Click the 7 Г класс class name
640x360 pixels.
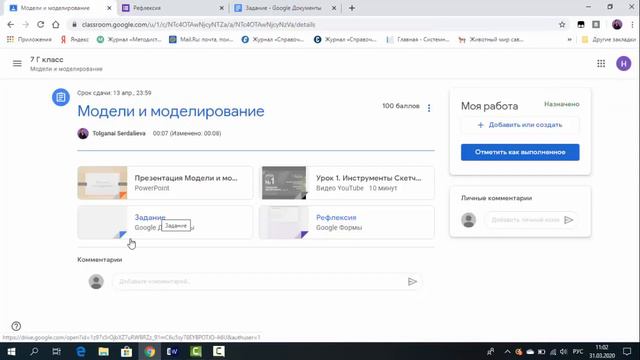47,60
